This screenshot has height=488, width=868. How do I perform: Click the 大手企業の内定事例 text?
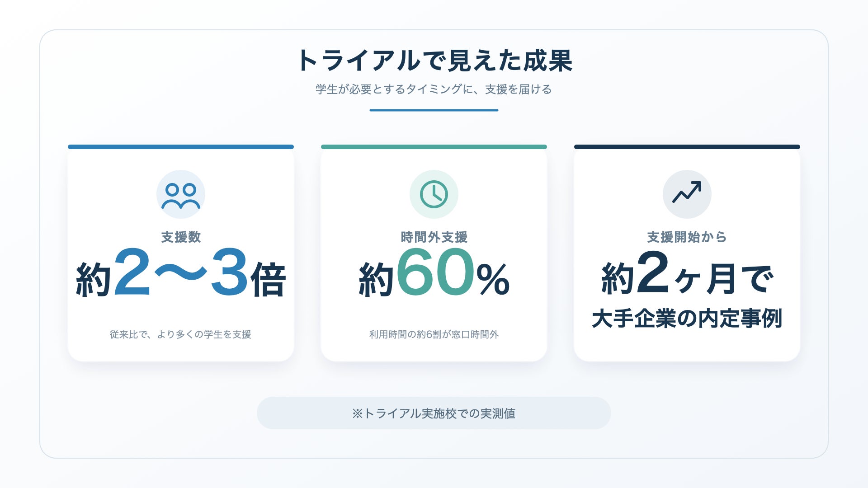coord(687,319)
